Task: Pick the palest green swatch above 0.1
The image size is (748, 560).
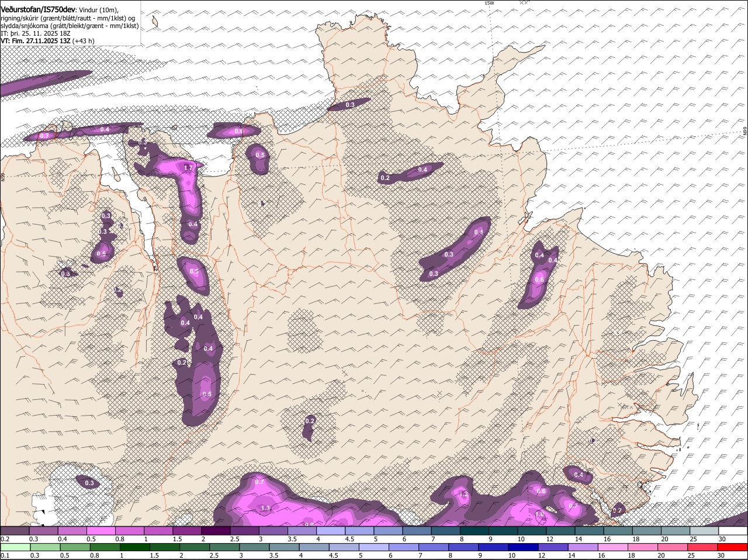Action: pyautogui.click(x=15, y=548)
